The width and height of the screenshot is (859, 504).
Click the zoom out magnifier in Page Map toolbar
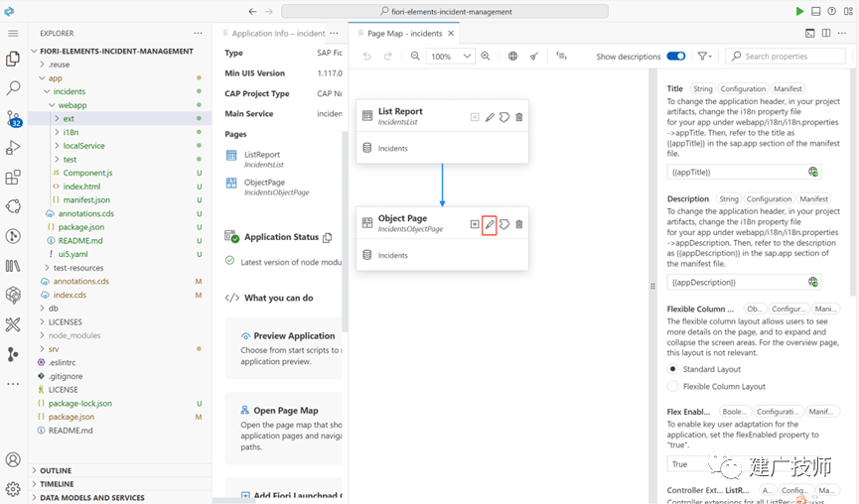pos(415,56)
